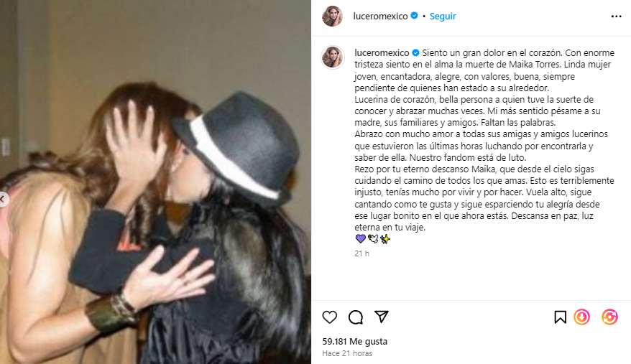
Task: Open the three-dot more options menu
Action: [x=616, y=17]
